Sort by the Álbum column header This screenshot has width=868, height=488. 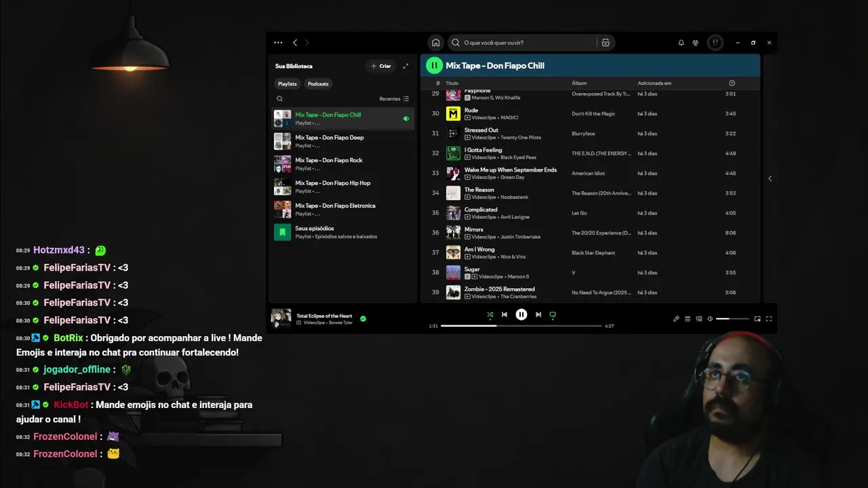[579, 83]
